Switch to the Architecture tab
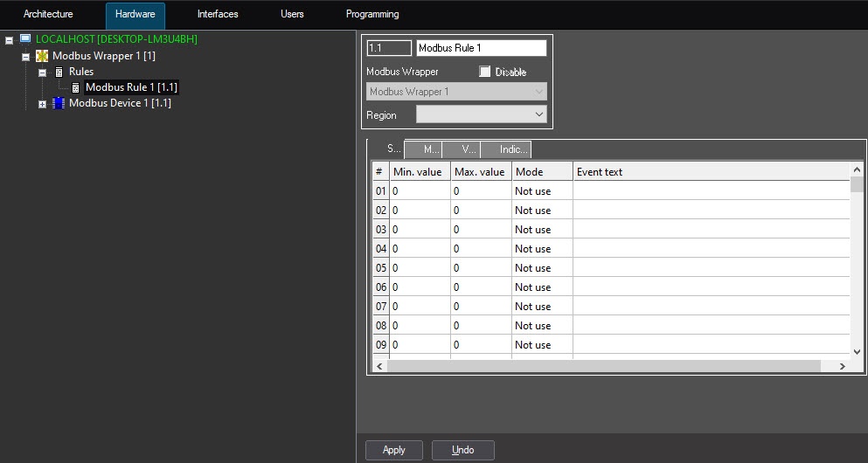868x463 pixels. [48, 14]
